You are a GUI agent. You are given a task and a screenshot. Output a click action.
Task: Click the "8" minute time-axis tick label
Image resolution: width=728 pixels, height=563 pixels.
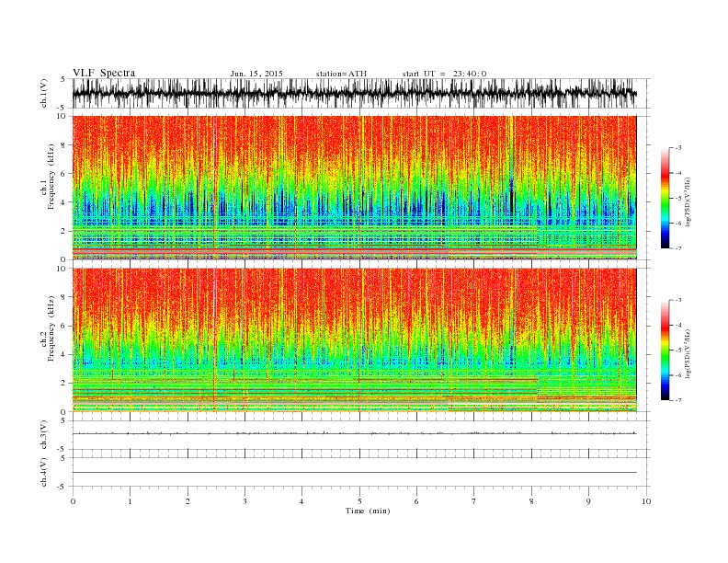pos(531,501)
